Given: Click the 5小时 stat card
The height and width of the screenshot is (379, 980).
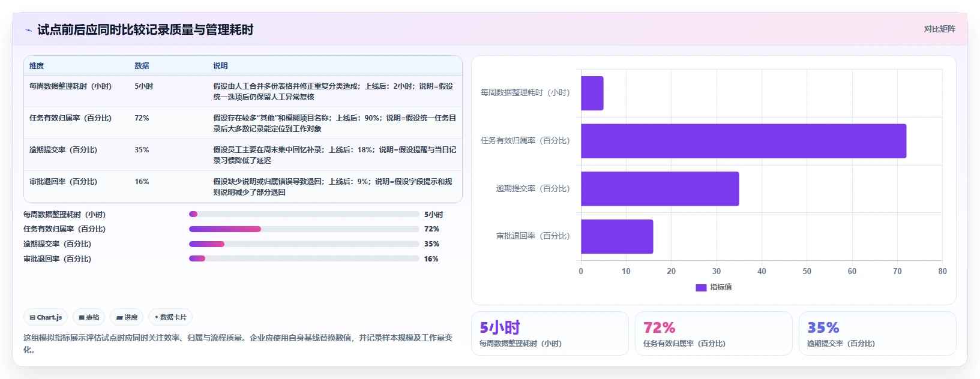Looking at the screenshot, I should coord(550,333).
